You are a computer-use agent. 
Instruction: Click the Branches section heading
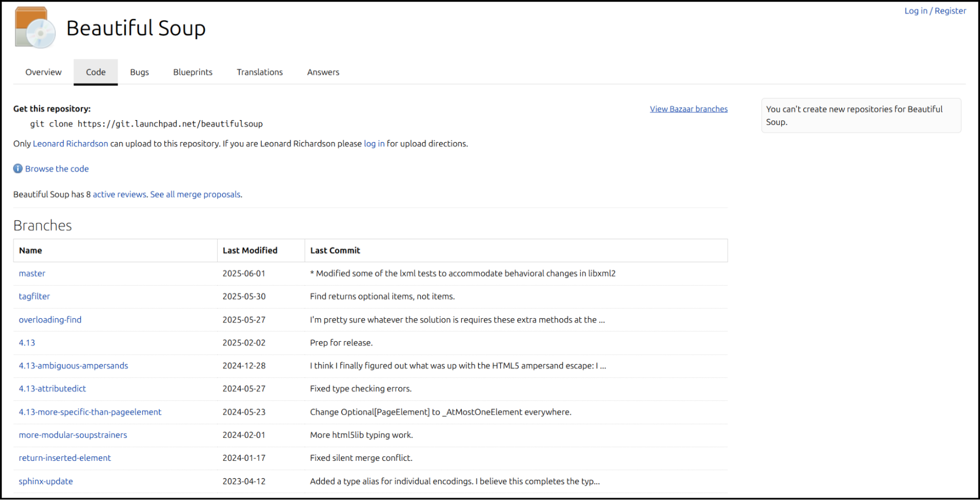coord(43,225)
